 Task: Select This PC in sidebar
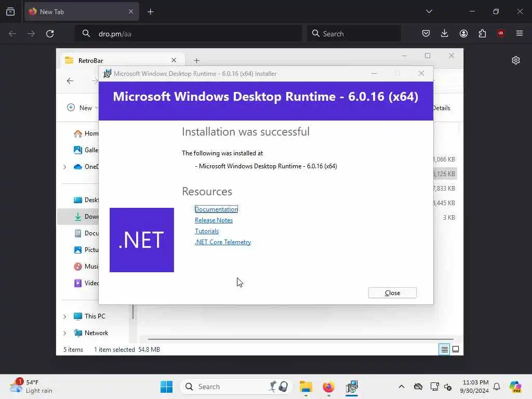tap(89, 316)
